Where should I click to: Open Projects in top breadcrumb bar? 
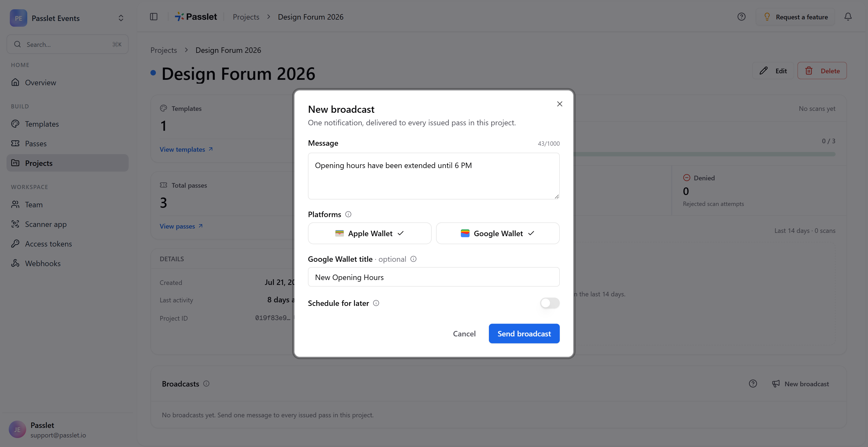coord(246,17)
